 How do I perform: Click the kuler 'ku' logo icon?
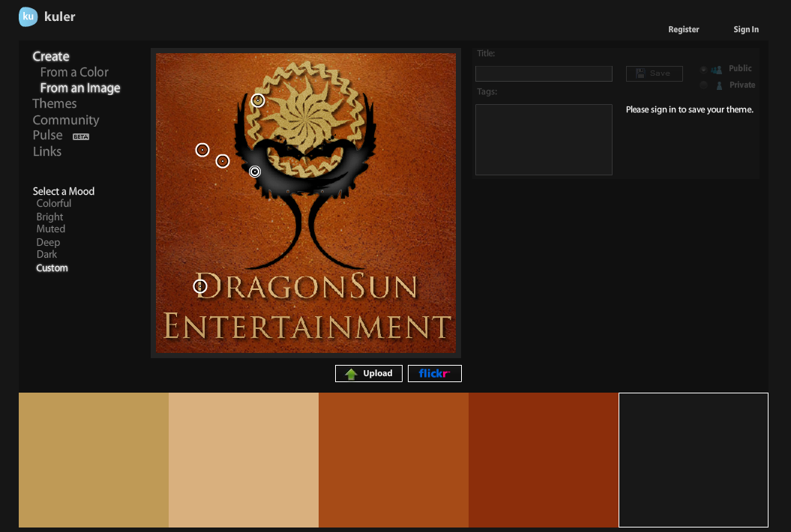click(x=28, y=16)
